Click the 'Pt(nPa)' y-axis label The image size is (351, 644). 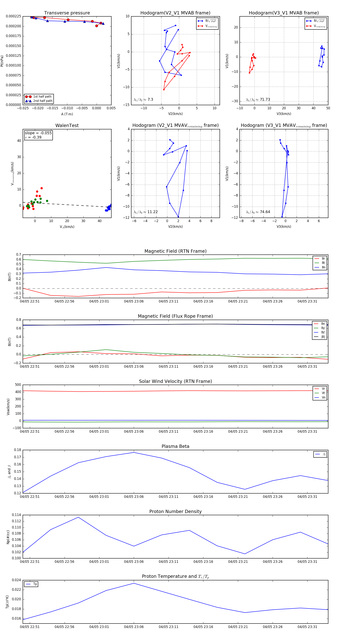tap(2, 61)
